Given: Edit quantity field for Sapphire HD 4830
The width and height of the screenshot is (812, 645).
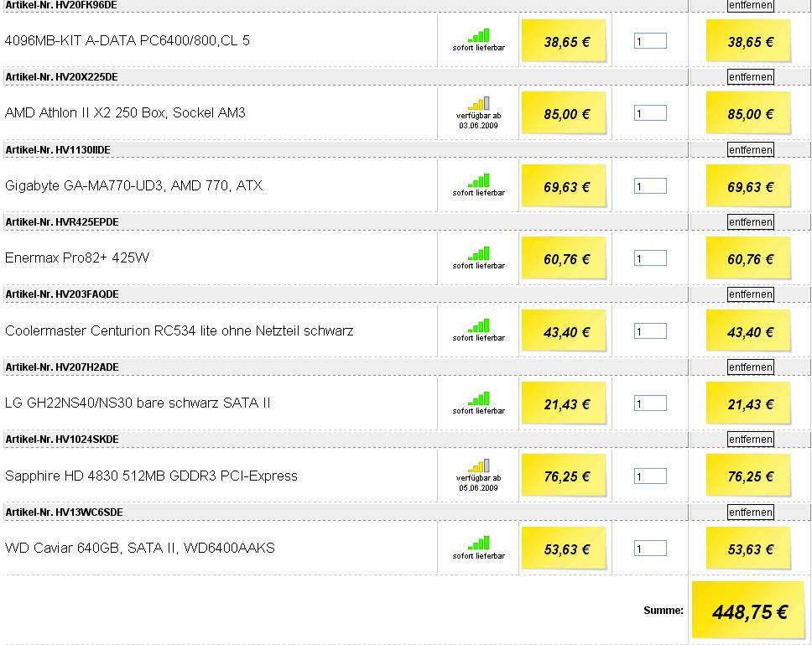Looking at the screenshot, I should (650, 476).
